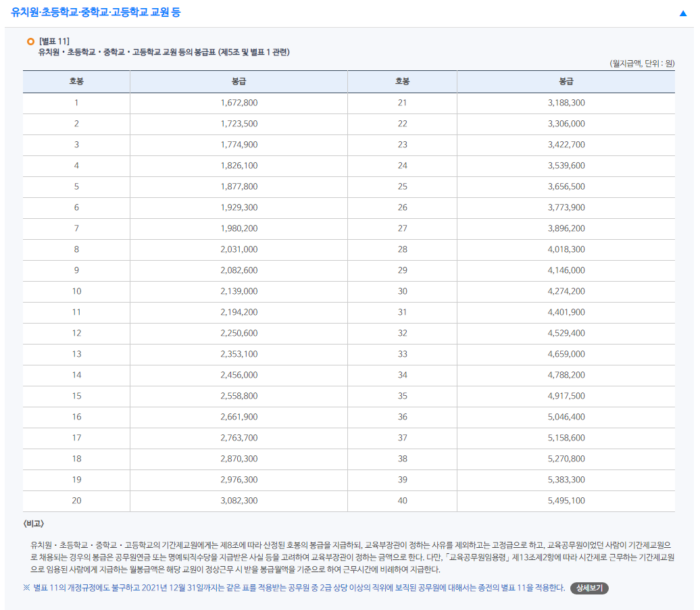Select the salary value 5,158,600
The width and height of the screenshot is (700, 610).
pyautogui.click(x=566, y=438)
